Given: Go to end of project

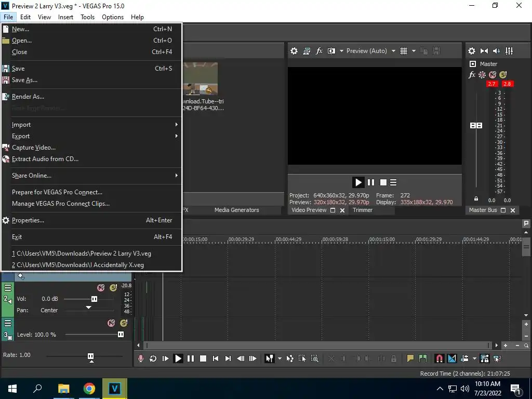Looking at the screenshot, I should [228, 358].
